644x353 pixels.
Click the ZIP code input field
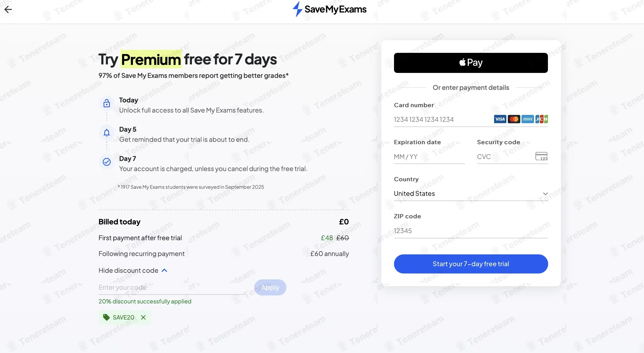click(x=470, y=231)
